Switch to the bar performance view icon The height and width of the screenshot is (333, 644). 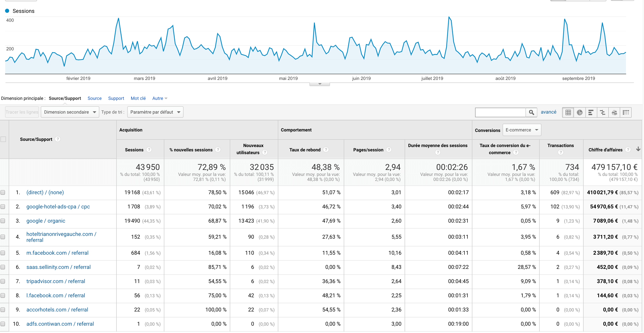[591, 112]
